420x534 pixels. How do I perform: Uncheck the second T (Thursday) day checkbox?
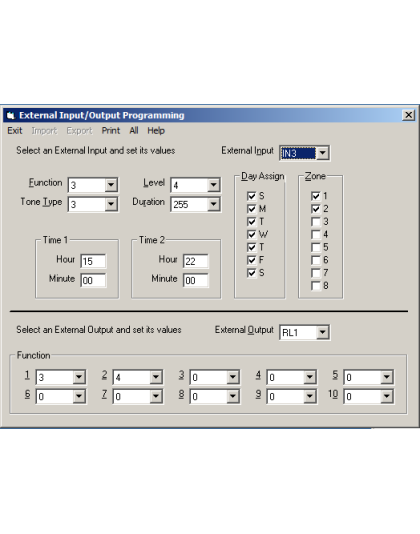click(251, 247)
